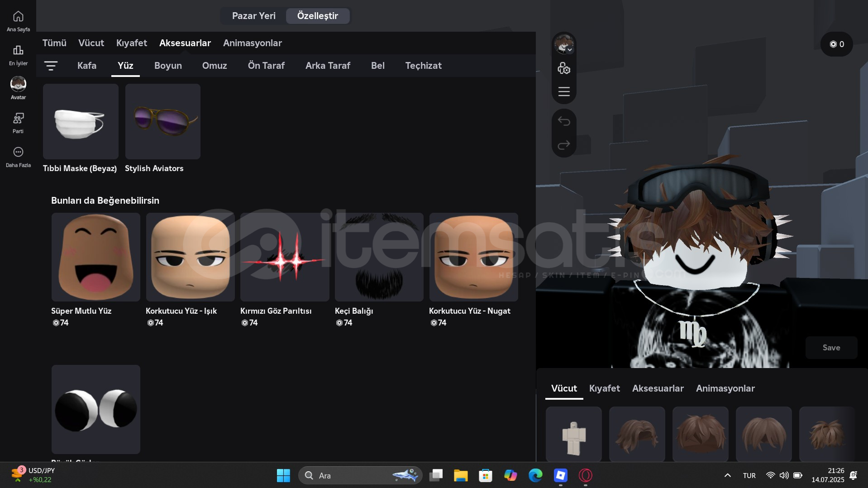
Task: Select the Aksesuarlar category in top bar
Action: (185, 43)
